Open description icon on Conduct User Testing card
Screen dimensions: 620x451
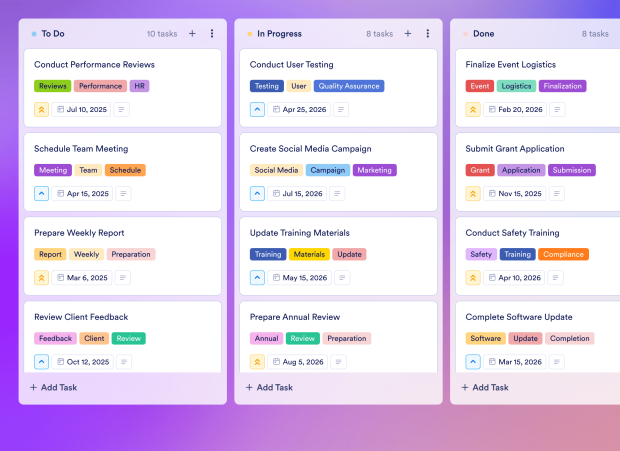pos(341,109)
